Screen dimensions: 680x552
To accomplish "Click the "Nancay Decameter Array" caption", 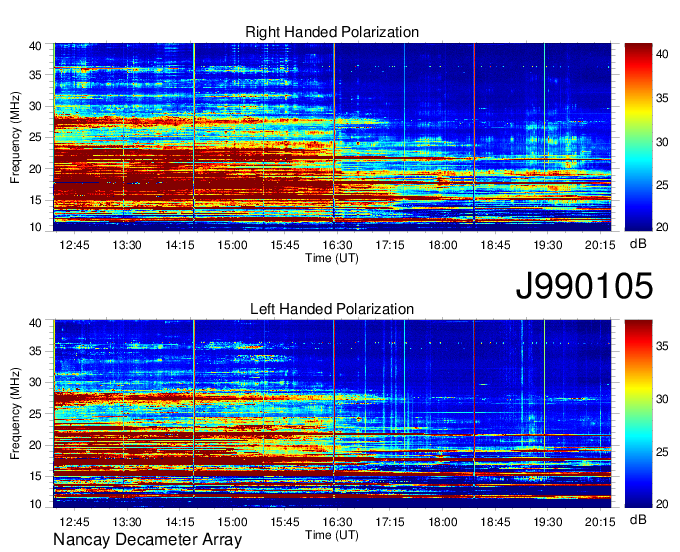I will 147,540.
